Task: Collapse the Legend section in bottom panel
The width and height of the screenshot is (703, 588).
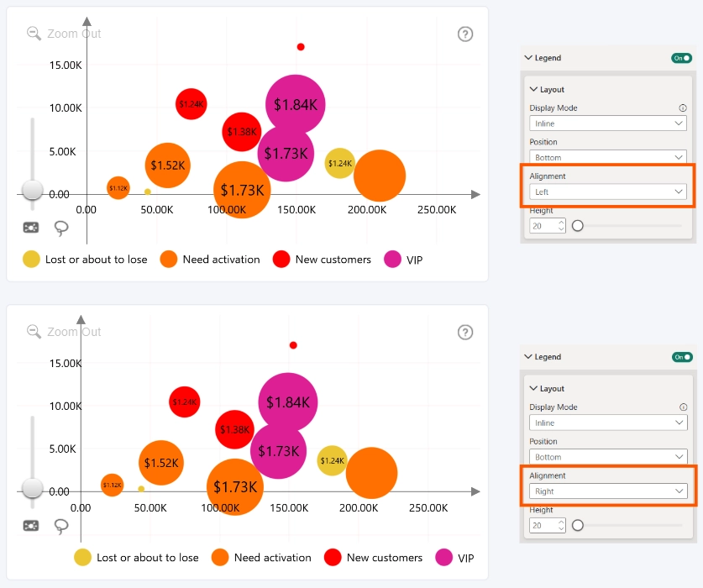Action: (528, 356)
